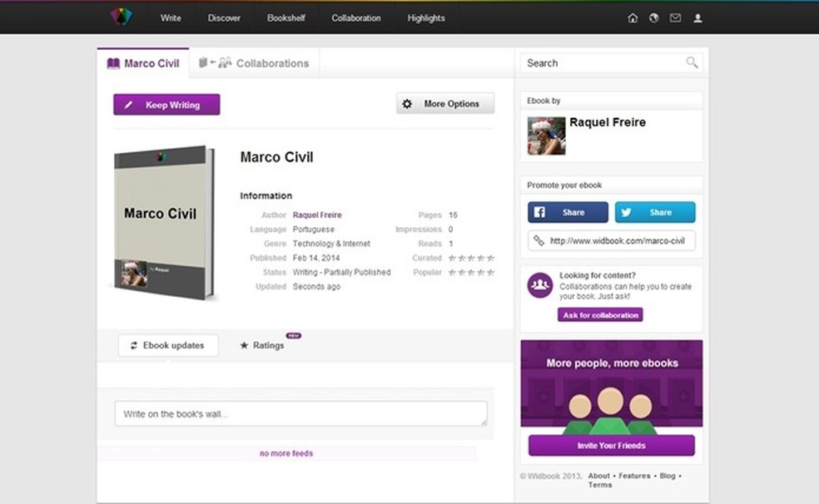Click 'Writing - Partially Published' status

(341, 272)
